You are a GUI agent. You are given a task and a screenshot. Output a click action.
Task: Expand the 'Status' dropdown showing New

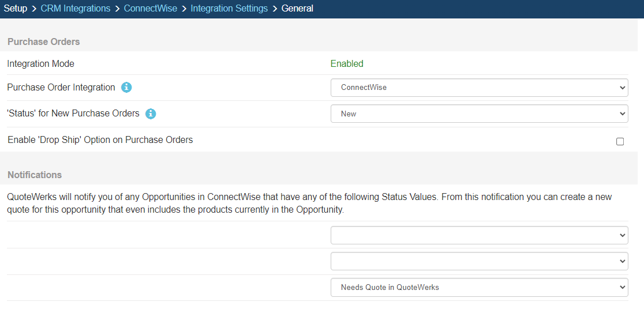pyautogui.click(x=479, y=114)
